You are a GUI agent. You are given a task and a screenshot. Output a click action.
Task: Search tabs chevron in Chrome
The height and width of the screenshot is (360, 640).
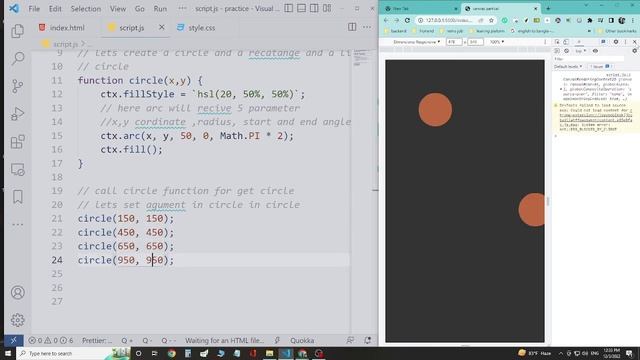click(586, 5)
